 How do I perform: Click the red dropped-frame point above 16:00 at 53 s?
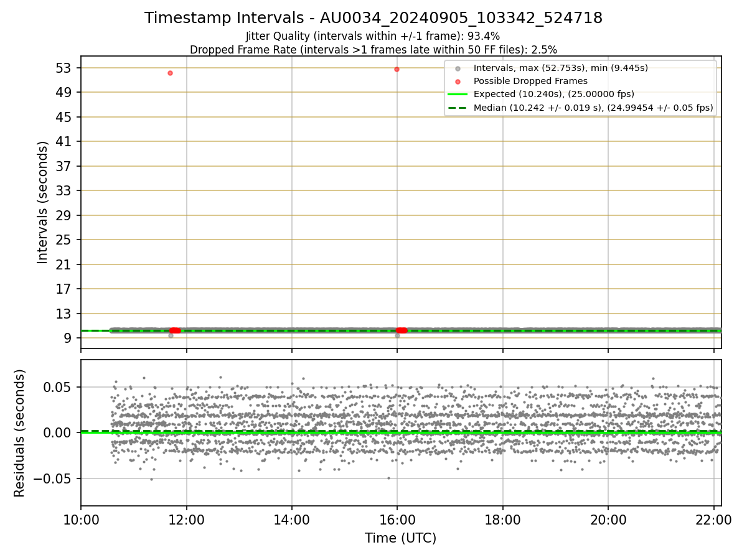coord(397,69)
